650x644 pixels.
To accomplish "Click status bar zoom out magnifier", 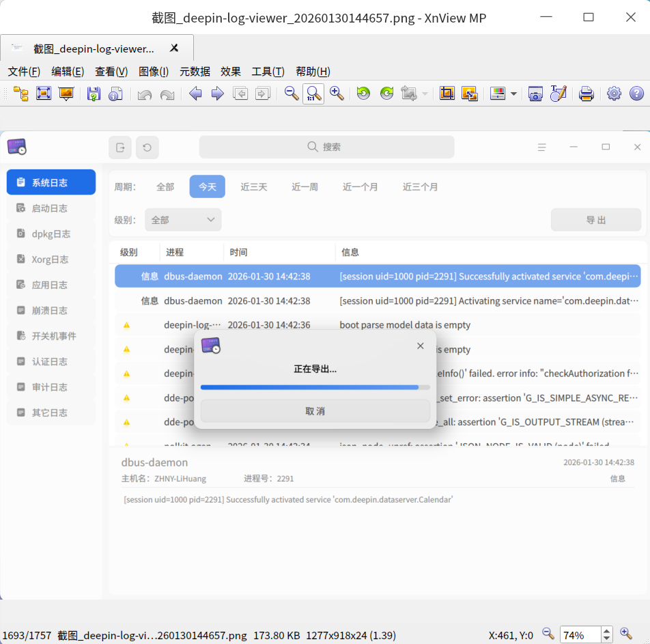I will click(x=548, y=634).
